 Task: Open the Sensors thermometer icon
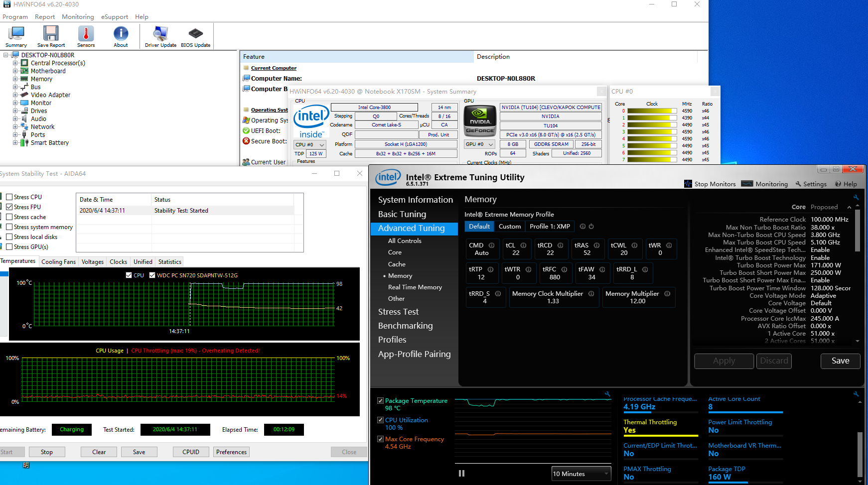86,37
